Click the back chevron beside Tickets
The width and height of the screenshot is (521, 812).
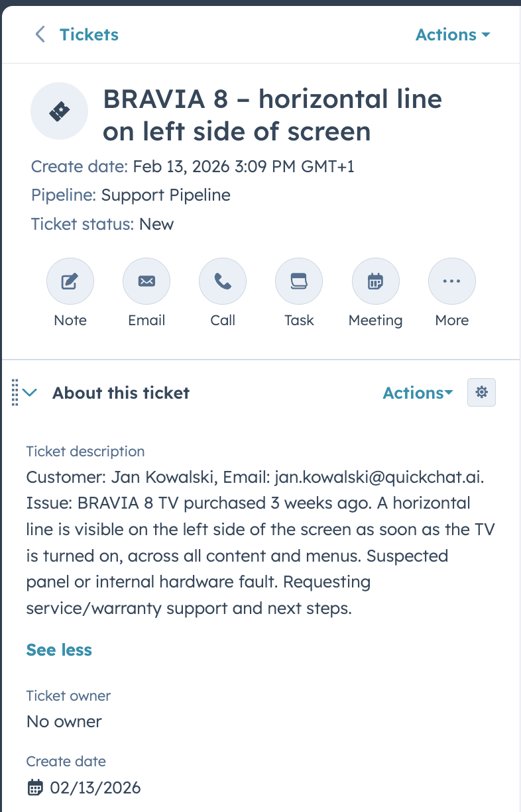[40, 34]
